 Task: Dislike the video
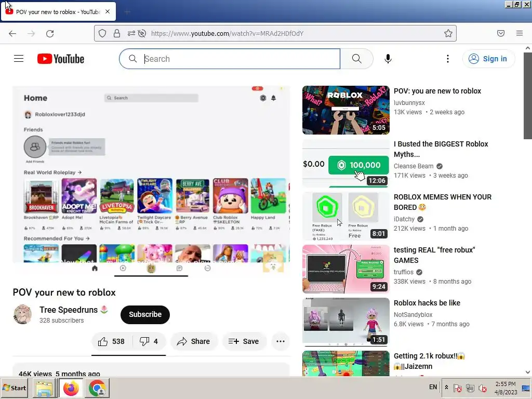coord(149,341)
